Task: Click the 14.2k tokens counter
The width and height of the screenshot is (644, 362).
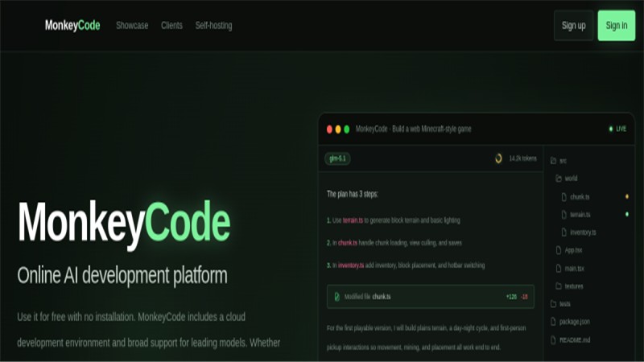Action: pyautogui.click(x=522, y=158)
